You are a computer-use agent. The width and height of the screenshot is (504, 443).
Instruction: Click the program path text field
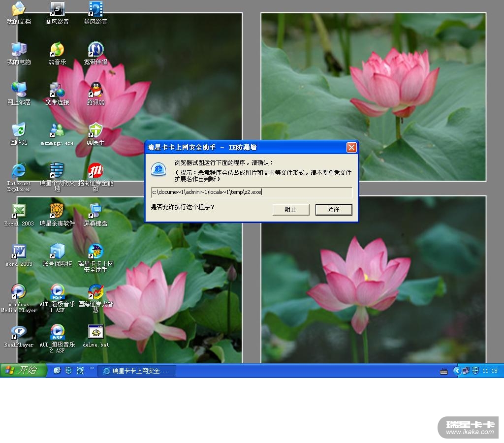[252, 192]
